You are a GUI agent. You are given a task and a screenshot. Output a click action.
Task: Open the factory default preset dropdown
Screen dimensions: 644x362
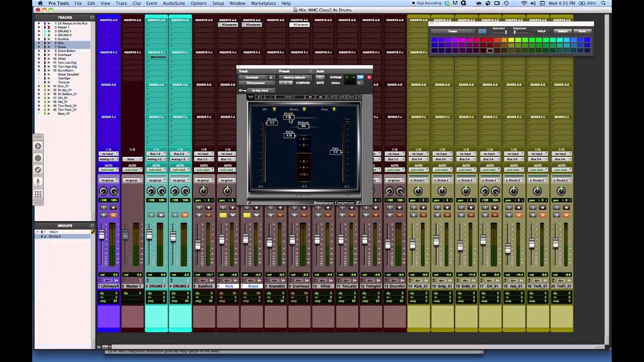(x=294, y=77)
